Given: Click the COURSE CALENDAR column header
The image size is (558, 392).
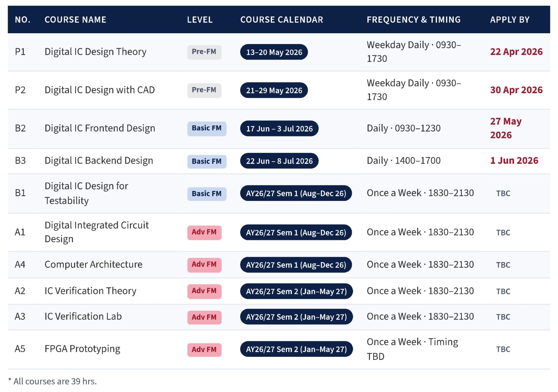Looking at the screenshot, I should point(281,19).
